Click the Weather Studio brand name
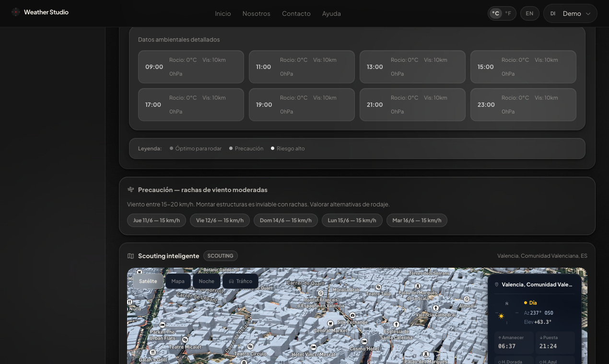Viewport: 609px width, 364px height. [x=46, y=12]
